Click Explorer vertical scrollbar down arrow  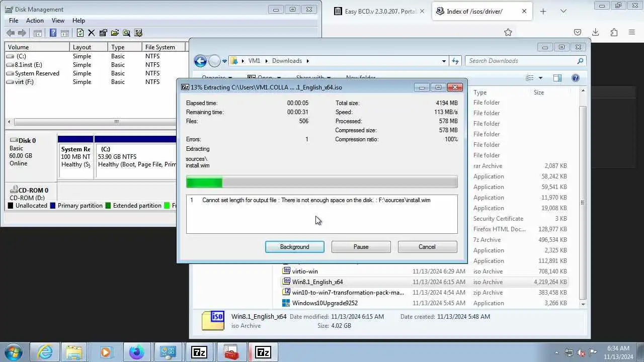583,304
